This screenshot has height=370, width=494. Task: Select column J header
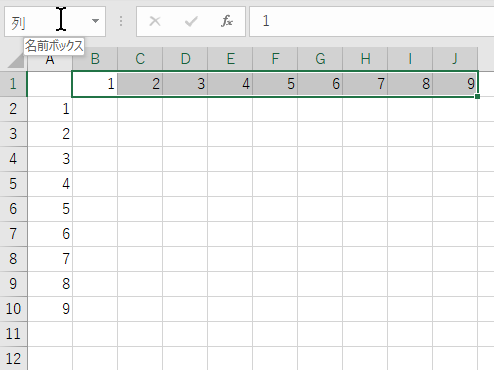(x=455, y=59)
